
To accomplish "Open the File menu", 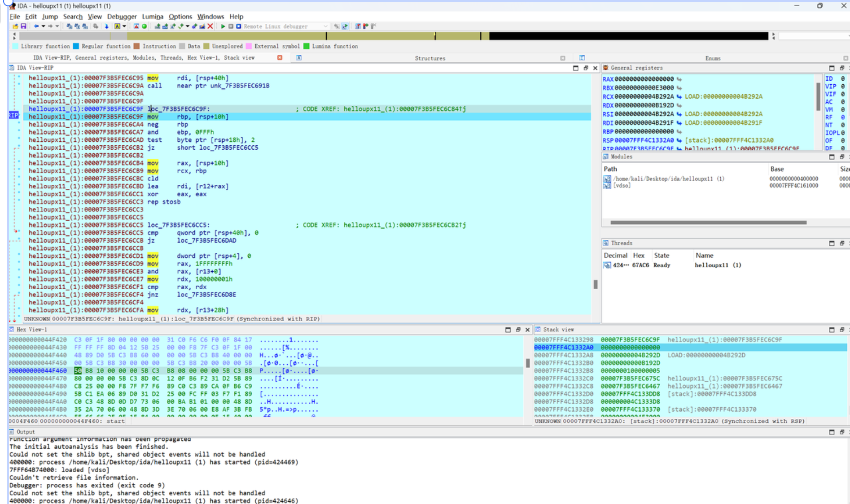I will [x=15, y=17].
